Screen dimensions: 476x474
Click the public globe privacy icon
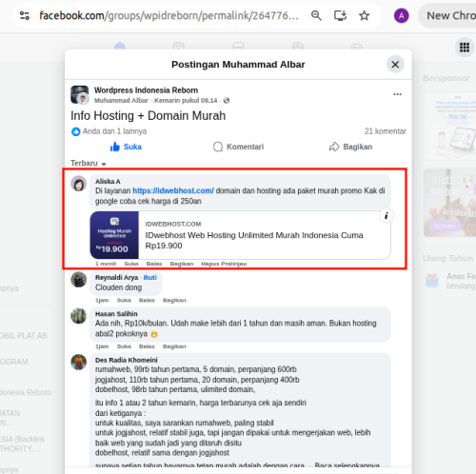[x=227, y=101]
